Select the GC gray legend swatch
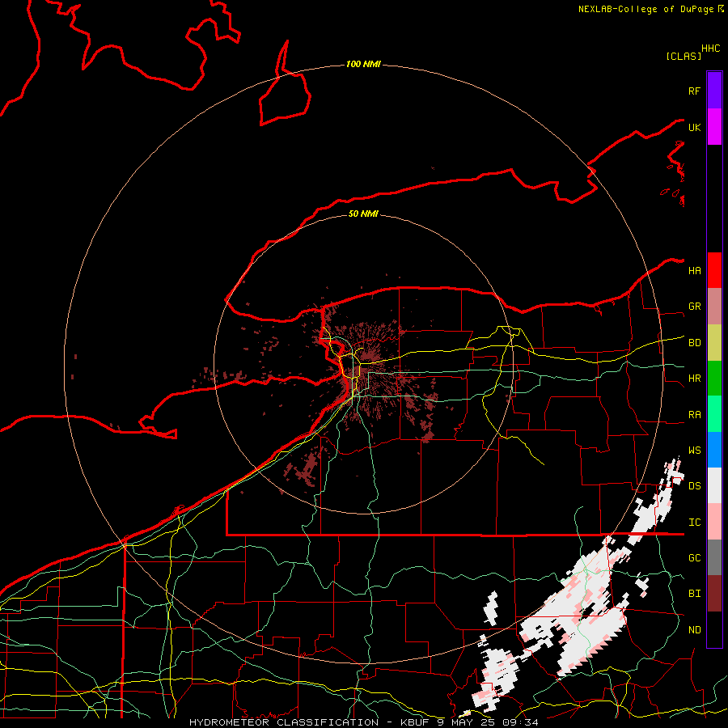This screenshot has width=728, height=728. point(714,557)
